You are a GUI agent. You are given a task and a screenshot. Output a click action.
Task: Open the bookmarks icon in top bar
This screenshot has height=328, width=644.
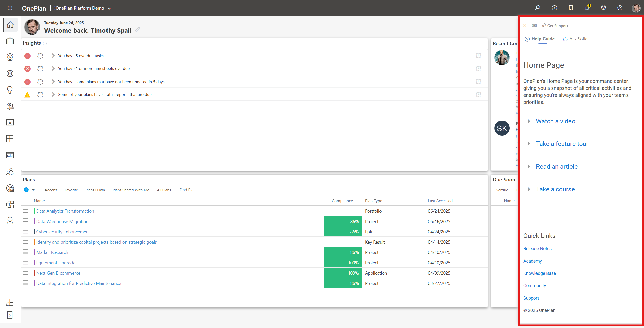click(571, 8)
